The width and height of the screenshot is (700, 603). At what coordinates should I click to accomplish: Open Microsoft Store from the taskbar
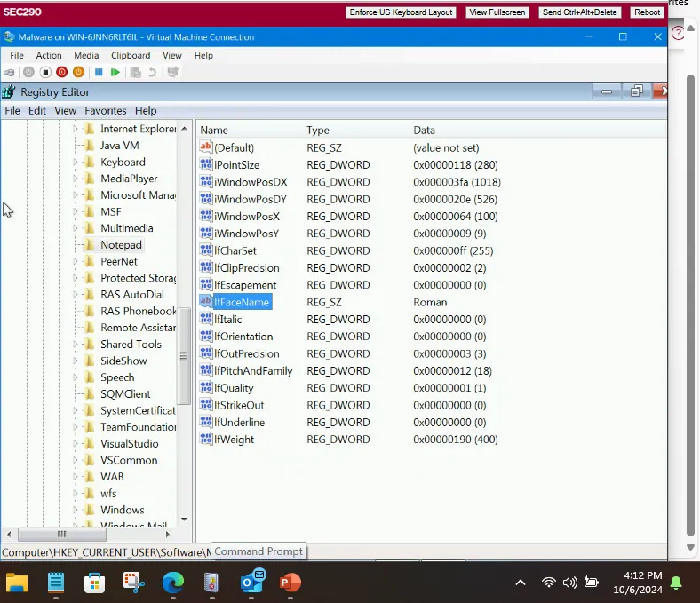click(x=95, y=583)
